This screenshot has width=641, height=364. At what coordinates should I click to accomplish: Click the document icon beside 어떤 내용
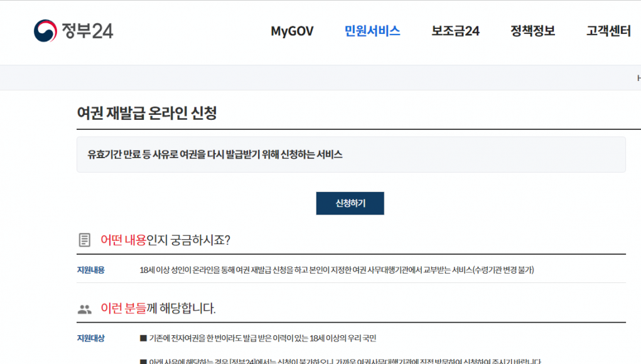(x=84, y=240)
